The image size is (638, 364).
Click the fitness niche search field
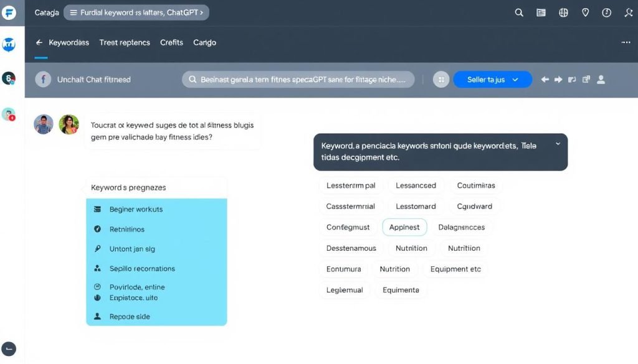(x=298, y=80)
